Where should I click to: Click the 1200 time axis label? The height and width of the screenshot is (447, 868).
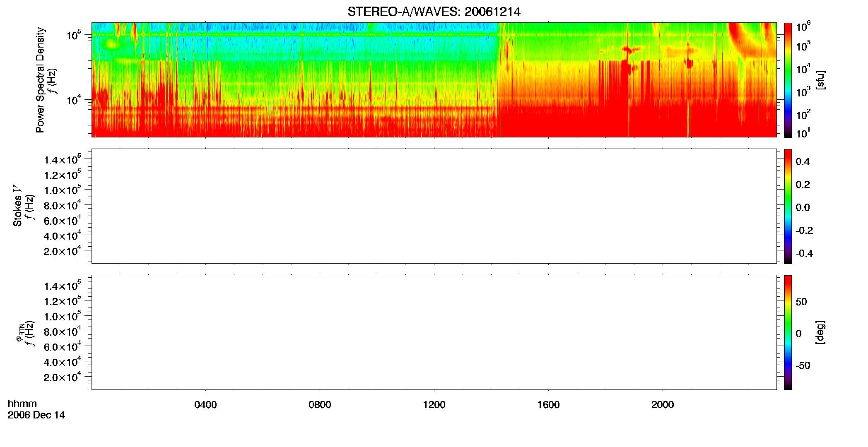tap(434, 405)
